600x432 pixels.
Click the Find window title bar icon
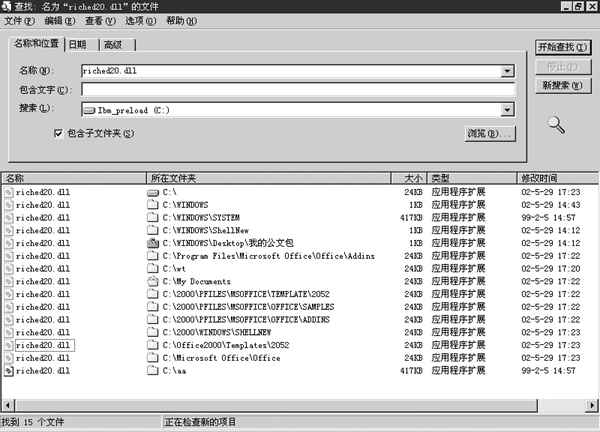click(6, 6)
